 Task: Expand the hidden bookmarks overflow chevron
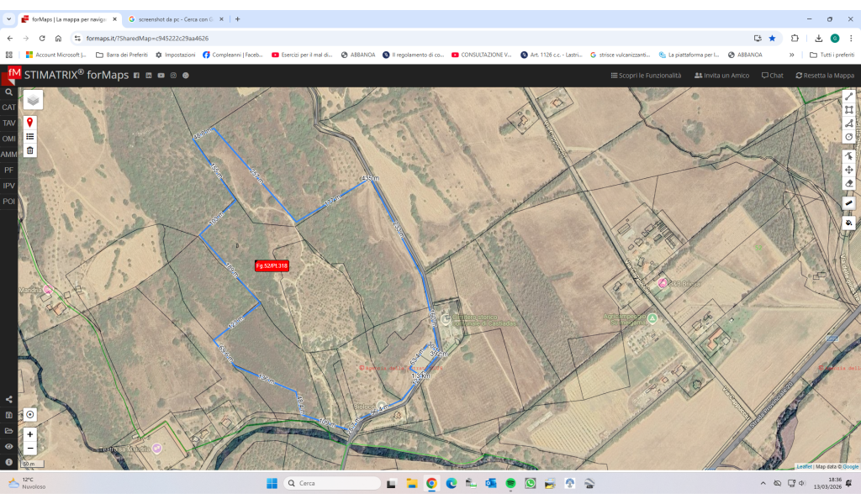[x=791, y=55]
